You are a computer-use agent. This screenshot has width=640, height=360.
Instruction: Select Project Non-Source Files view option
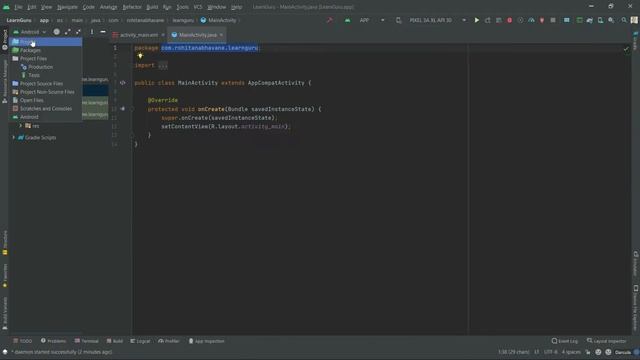pyautogui.click(x=45, y=92)
